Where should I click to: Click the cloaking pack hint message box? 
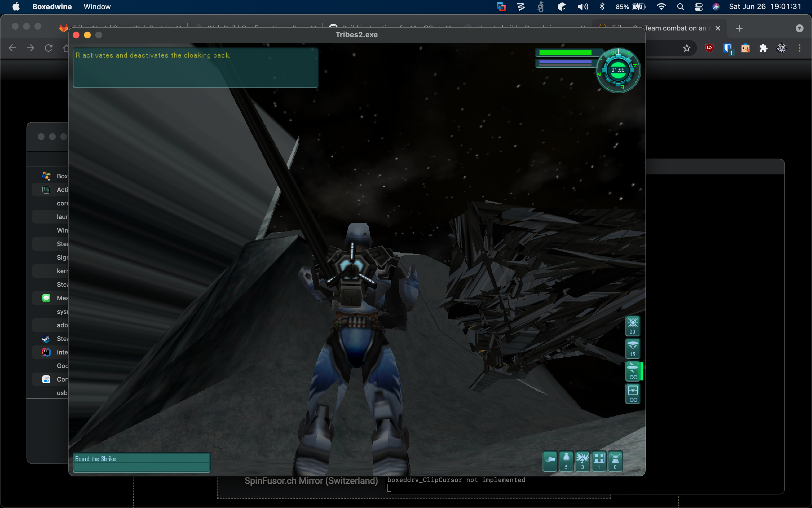[196, 67]
